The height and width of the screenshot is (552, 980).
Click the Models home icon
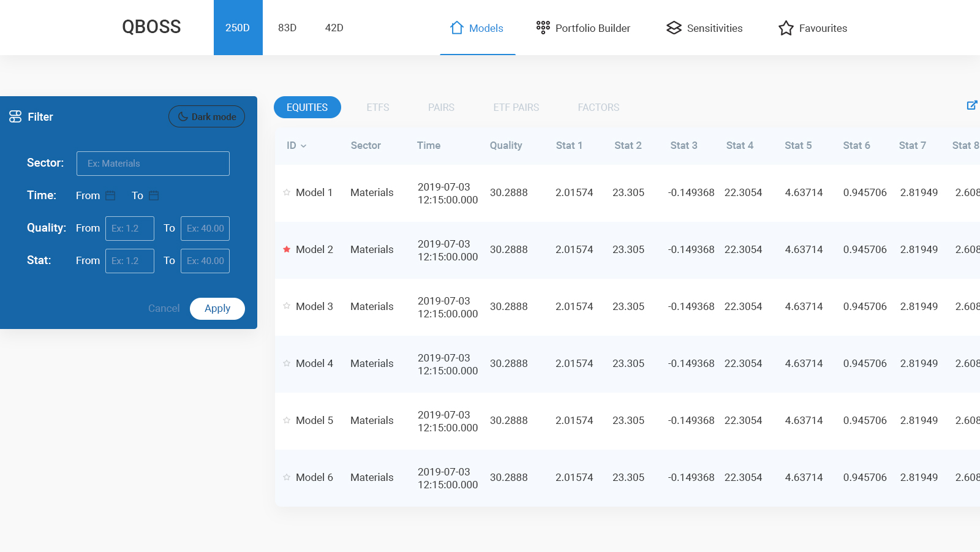point(456,28)
